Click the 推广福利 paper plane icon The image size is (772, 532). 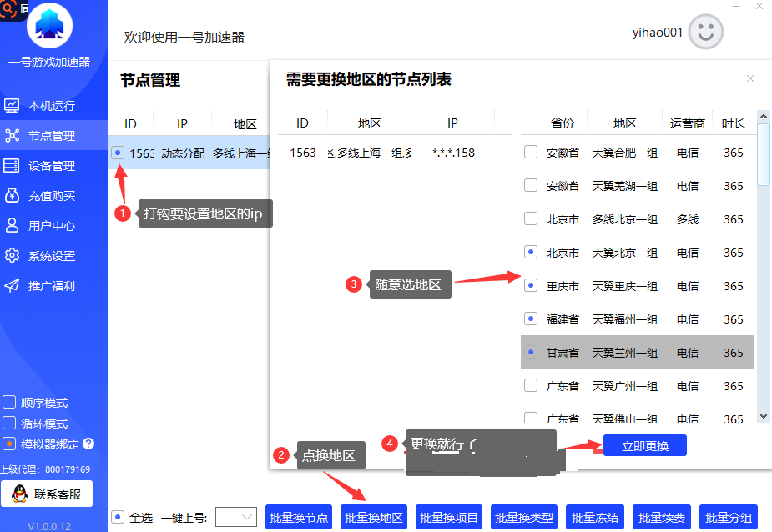[x=12, y=286]
